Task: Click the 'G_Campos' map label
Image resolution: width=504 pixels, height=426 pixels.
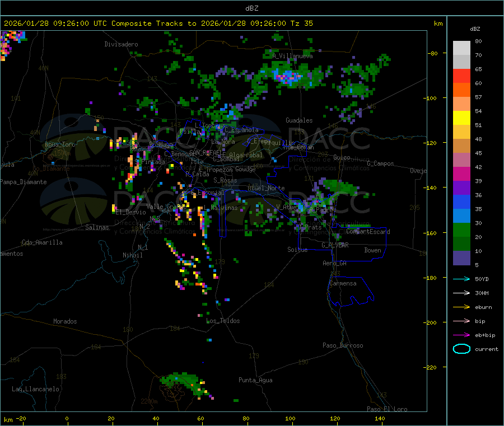Action: point(380,163)
